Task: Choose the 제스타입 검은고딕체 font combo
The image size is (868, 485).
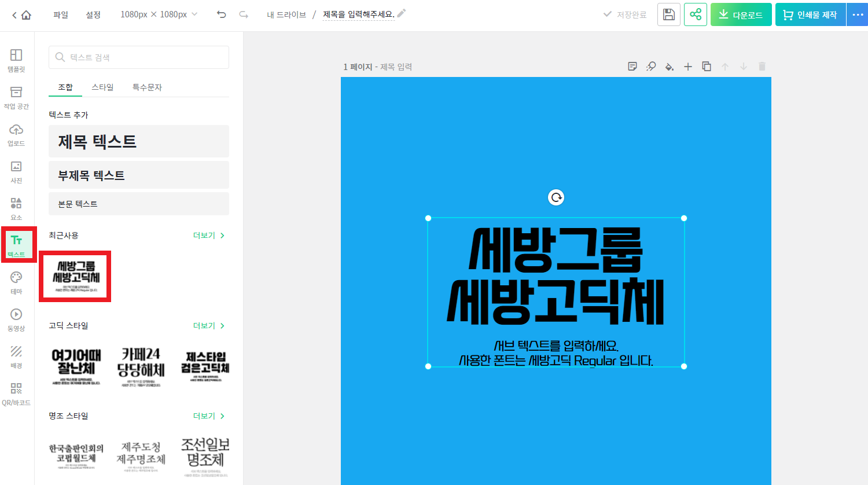Action: click(205, 366)
